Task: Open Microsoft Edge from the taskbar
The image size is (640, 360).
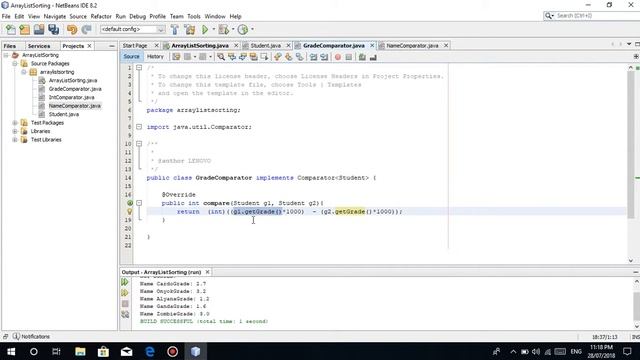Action: 150,351
